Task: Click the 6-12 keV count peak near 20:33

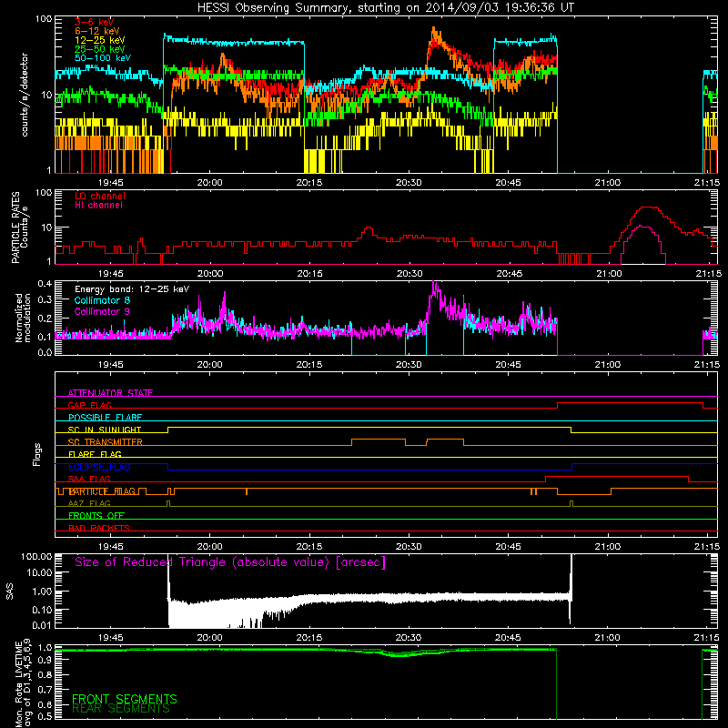Action: (434, 31)
